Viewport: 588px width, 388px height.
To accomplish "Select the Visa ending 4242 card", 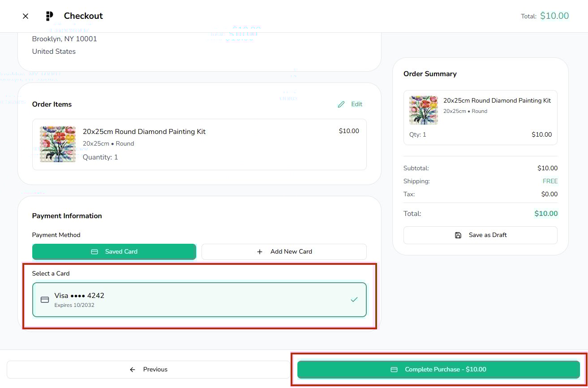I will click(199, 300).
